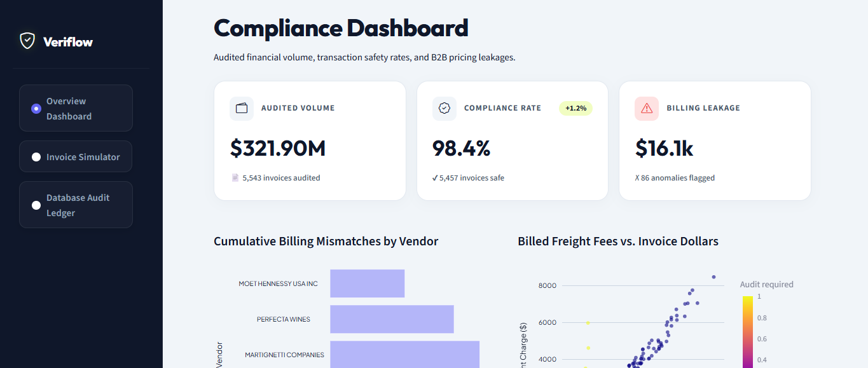Click the +1.2% change badge
The image size is (868, 368).
575,108
